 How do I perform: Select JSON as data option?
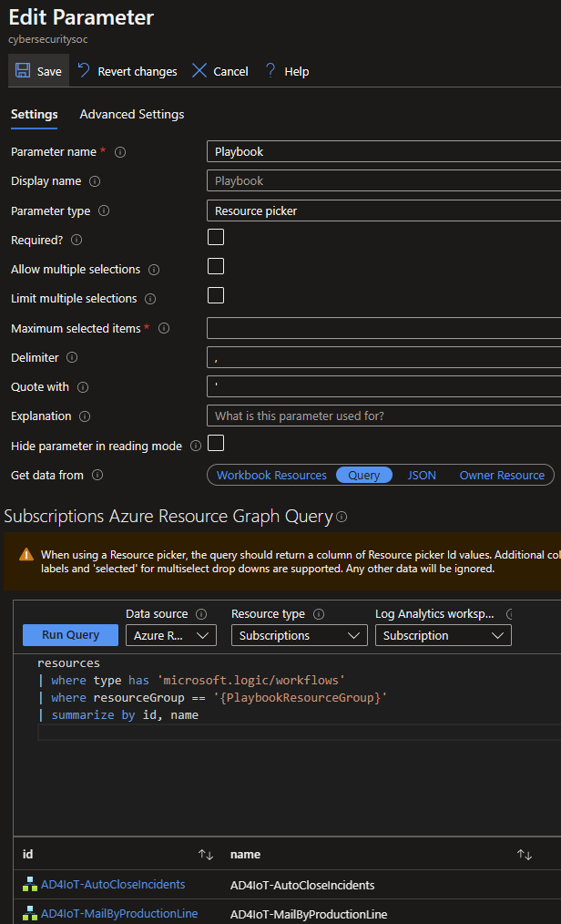(422, 475)
